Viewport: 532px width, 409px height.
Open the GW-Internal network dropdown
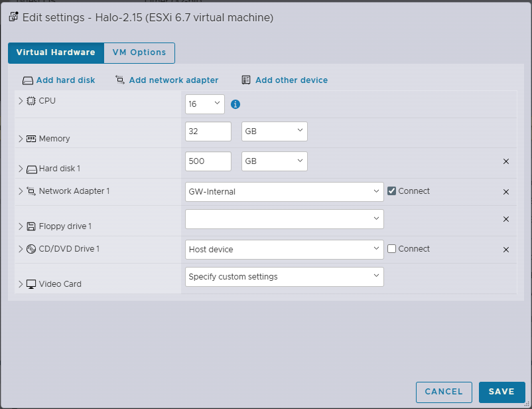pyautogui.click(x=285, y=192)
